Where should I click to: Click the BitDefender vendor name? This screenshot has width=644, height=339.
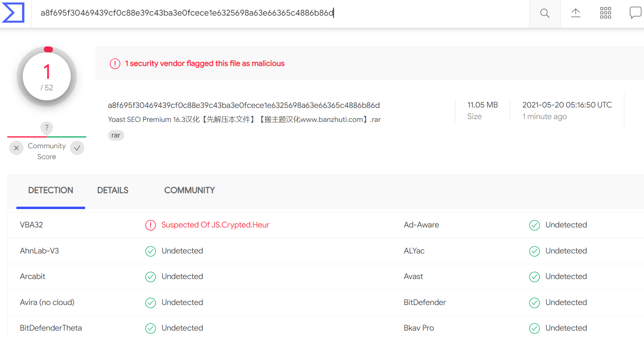(x=425, y=302)
